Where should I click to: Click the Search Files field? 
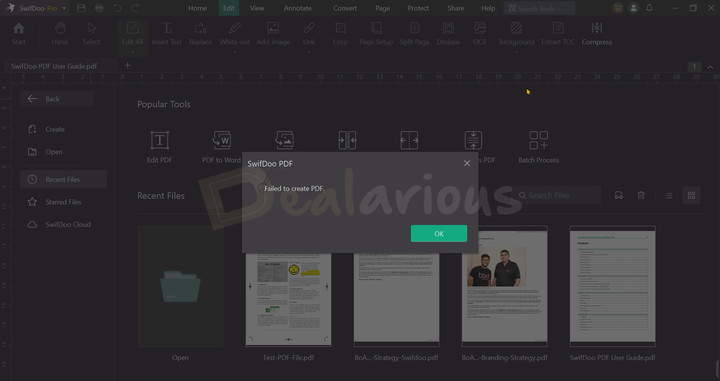[x=558, y=196]
